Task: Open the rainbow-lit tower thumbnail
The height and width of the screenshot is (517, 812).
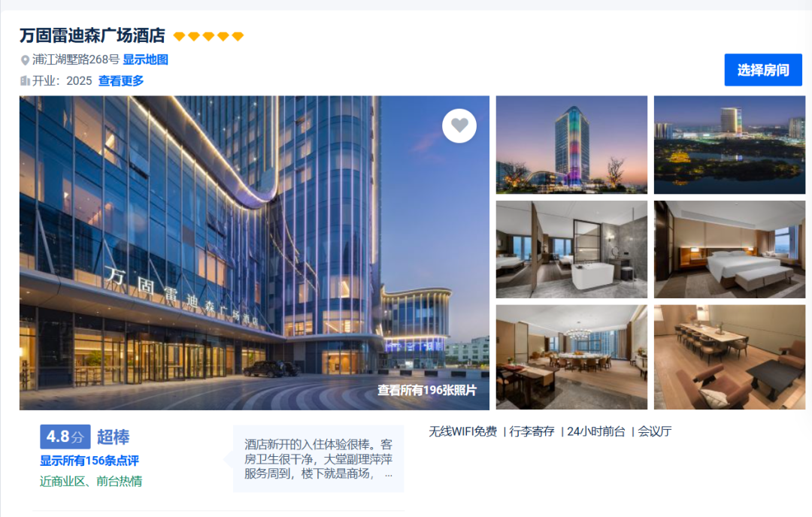Action: 571,145
